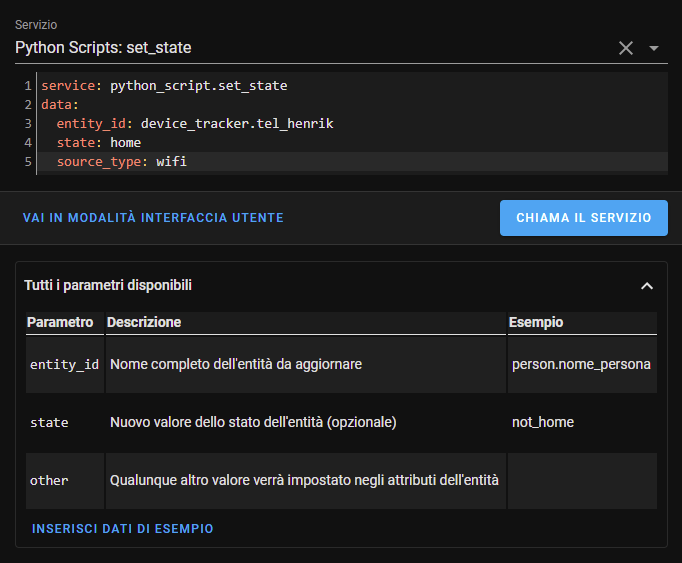Image resolution: width=682 pixels, height=563 pixels.
Task: Click the service: python_script.set_state line in the editor
Action: click(x=164, y=86)
